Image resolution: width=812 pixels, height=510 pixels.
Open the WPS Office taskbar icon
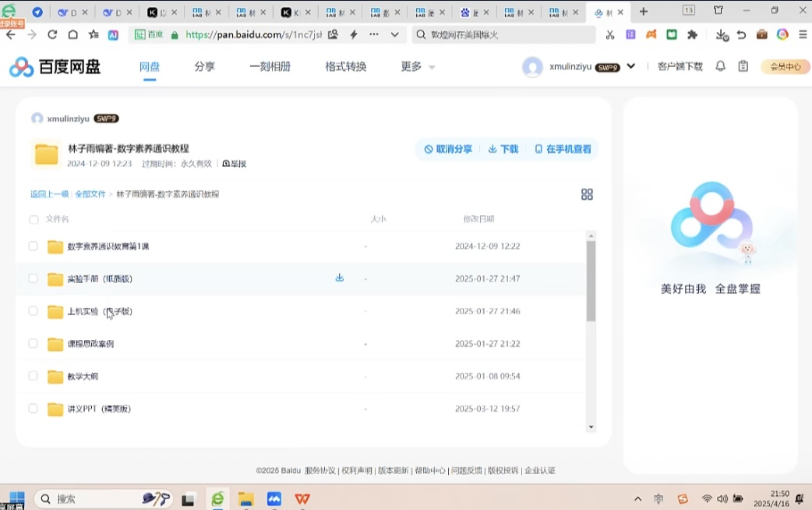click(x=302, y=499)
